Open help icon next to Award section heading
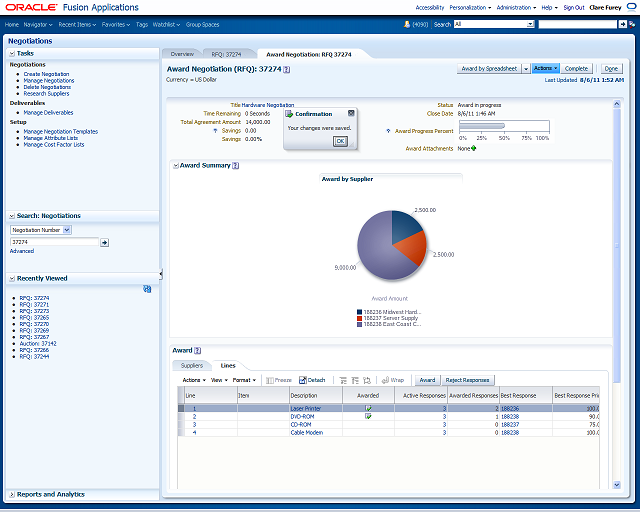640x512 pixels. [198, 351]
